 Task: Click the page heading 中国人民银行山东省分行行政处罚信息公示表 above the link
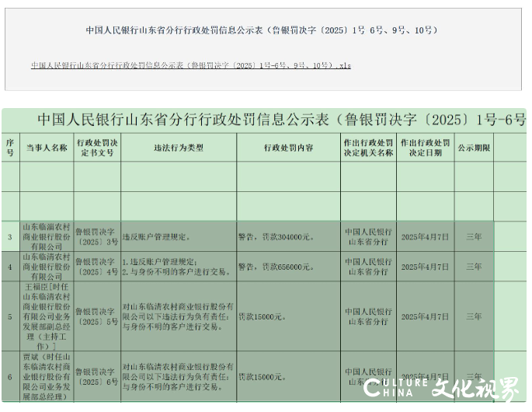[262, 30]
